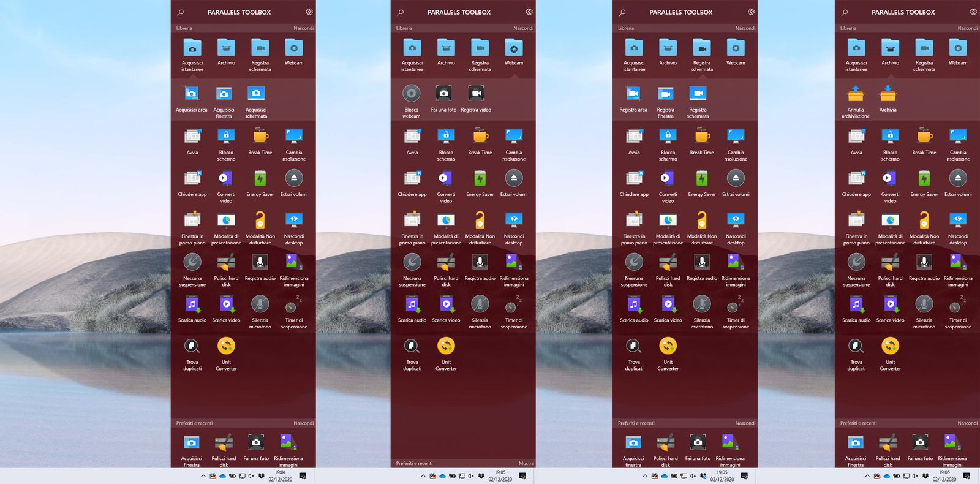Open Preferiti's Acquisisci finestra in the Archivia panel

(x=856, y=450)
